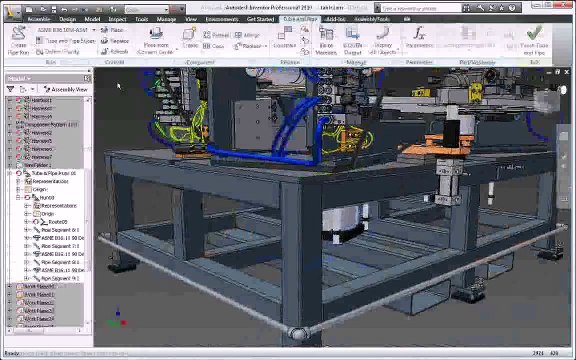Click the ViewCube in the viewport

[547, 100]
